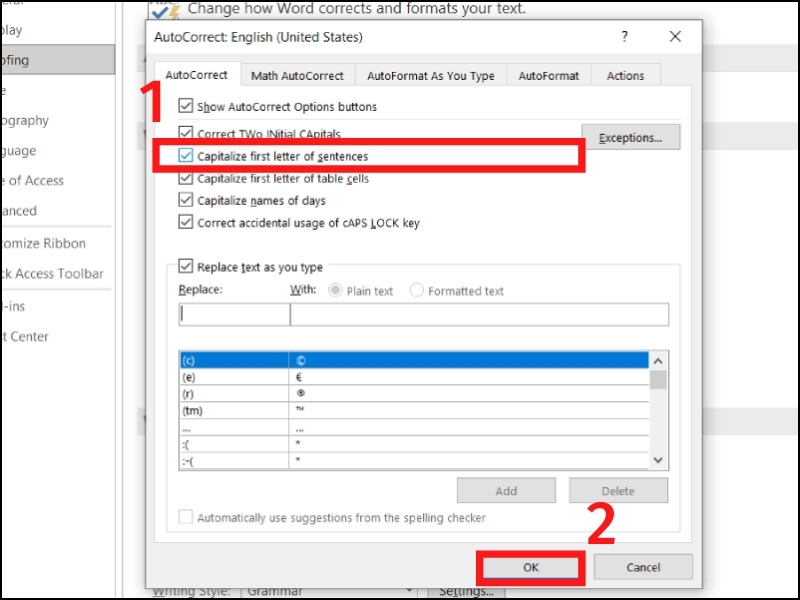Viewport: 800px width, 600px height.
Task: Confirm with the OK button
Action: [531, 567]
